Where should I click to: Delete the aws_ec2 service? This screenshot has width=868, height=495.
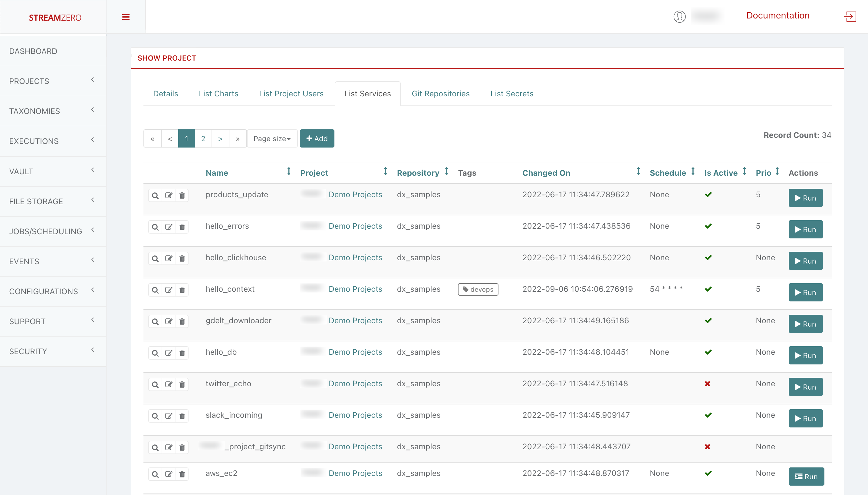[x=182, y=474]
